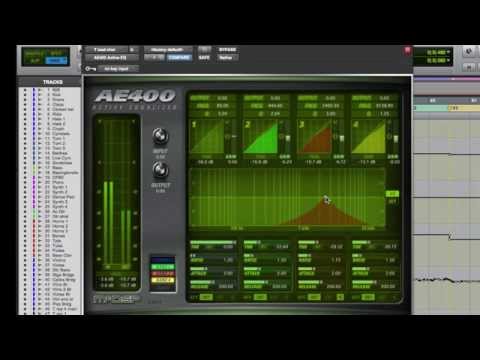Open the top main counter dropdown arrow
Viewport: 480px width, 360px height.
(449, 52)
